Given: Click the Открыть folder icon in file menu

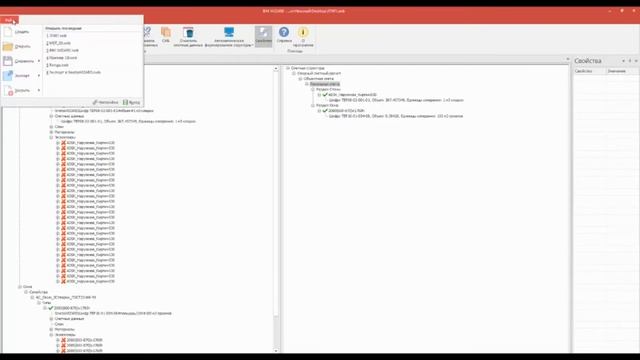Looking at the screenshot, I should [x=8, y=47].
